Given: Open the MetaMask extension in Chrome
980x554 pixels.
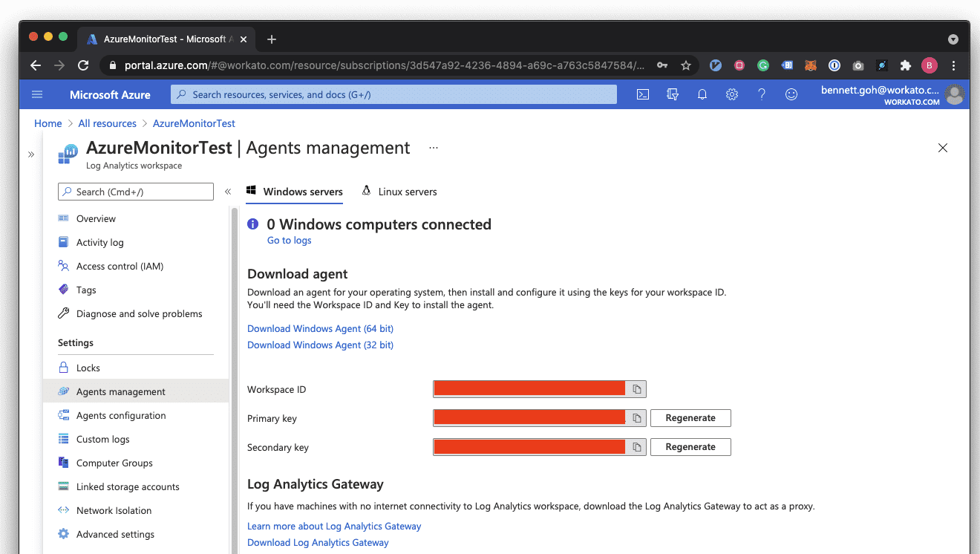Looking at the screenshot, I should pos(811,65).
